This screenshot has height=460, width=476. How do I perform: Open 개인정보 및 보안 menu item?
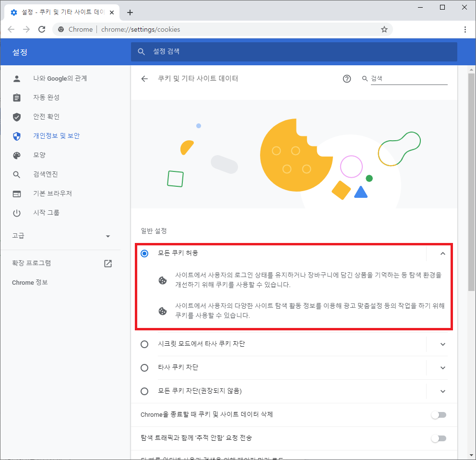(x=57, y=136)
